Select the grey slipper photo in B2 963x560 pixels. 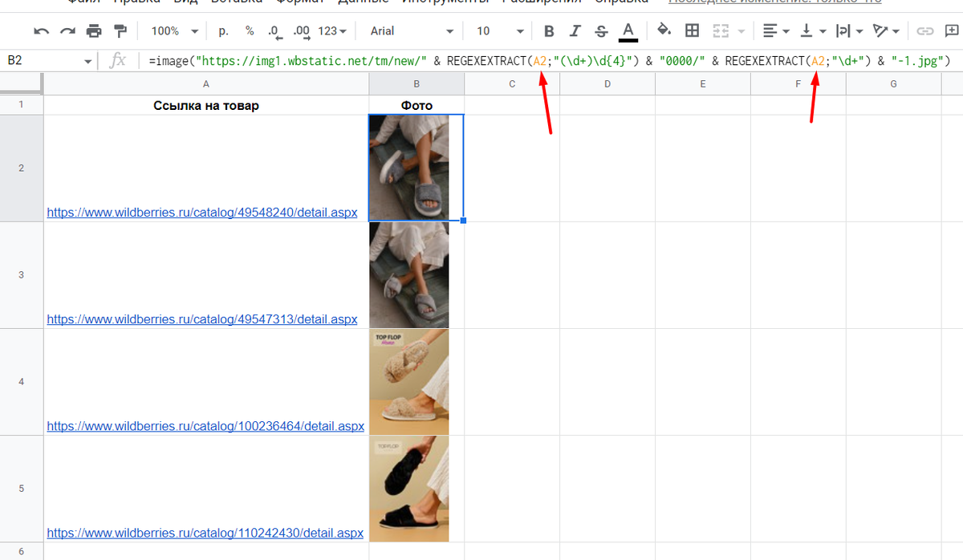point(409,168)
